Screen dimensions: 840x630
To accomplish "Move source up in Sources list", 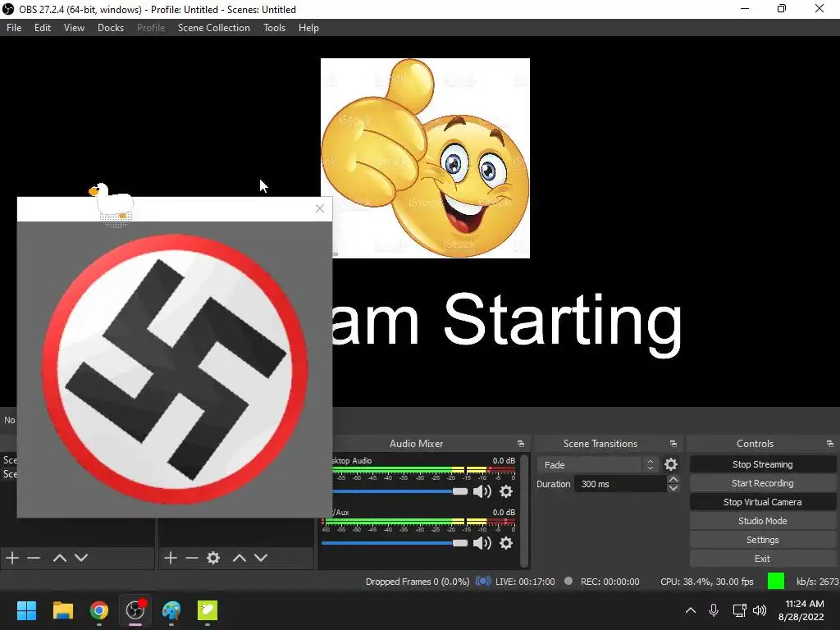I will click(239, 558).
